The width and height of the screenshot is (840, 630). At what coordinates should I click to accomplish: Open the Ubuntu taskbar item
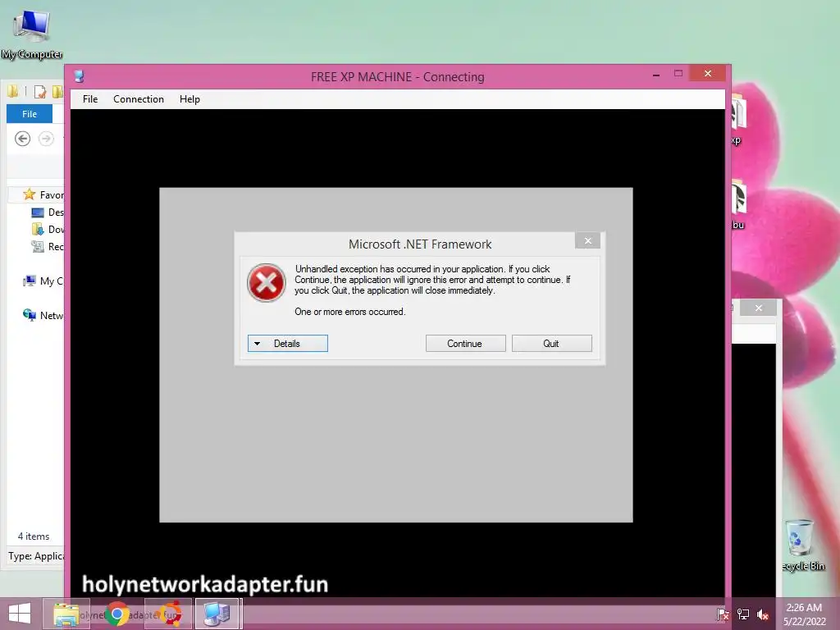(x=168, y=614)
